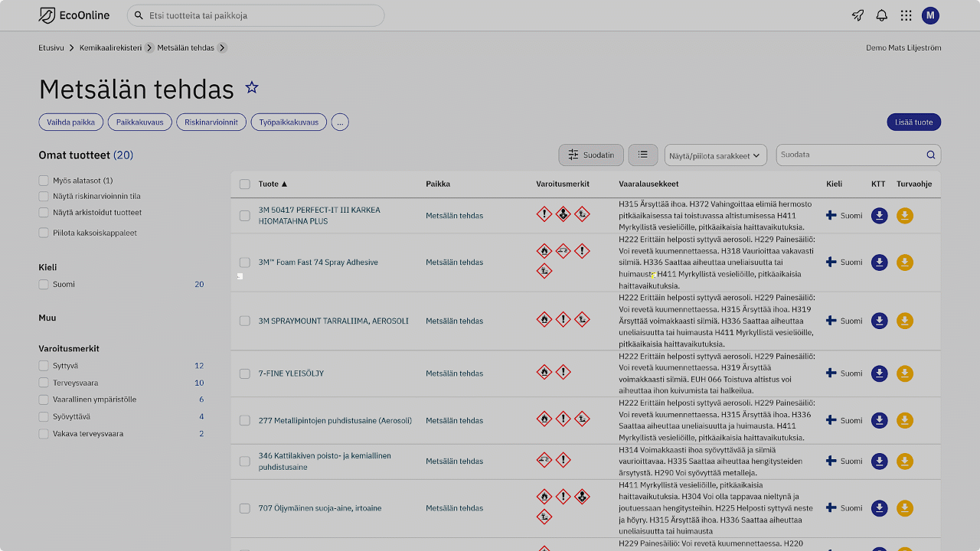The width and height of the screenshot is (980, 551).
Task: Click the Kieli column header
Action: coord(834,184)
